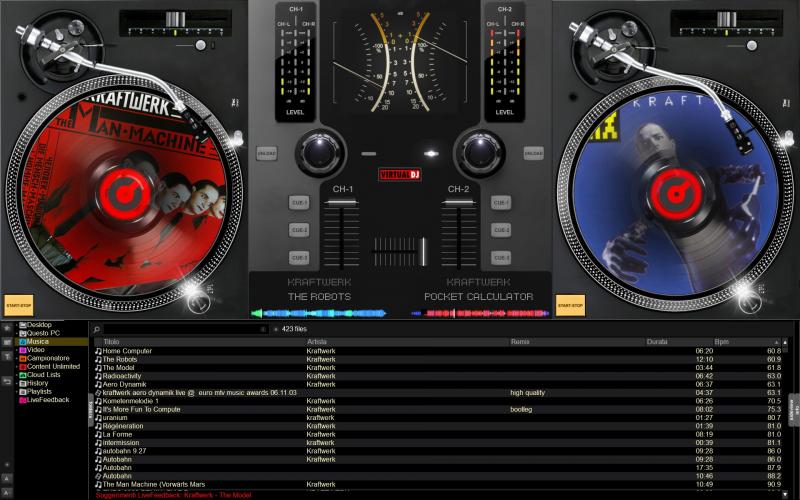Select the La Forme track
800x500 pixels.
(438, 434)
